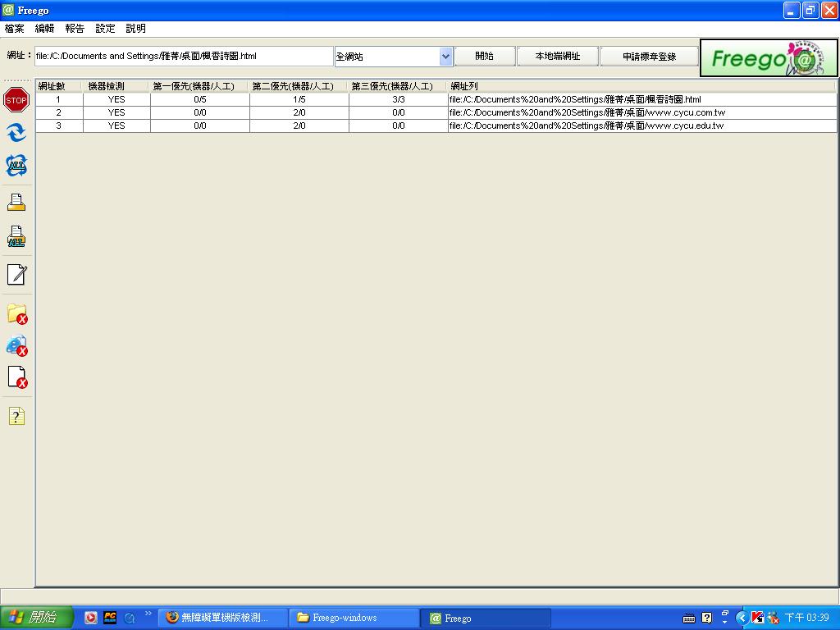Click the red K antivirus tray icon
The image size is (840, 630).
pyautogui.click(x=757, y=618)
